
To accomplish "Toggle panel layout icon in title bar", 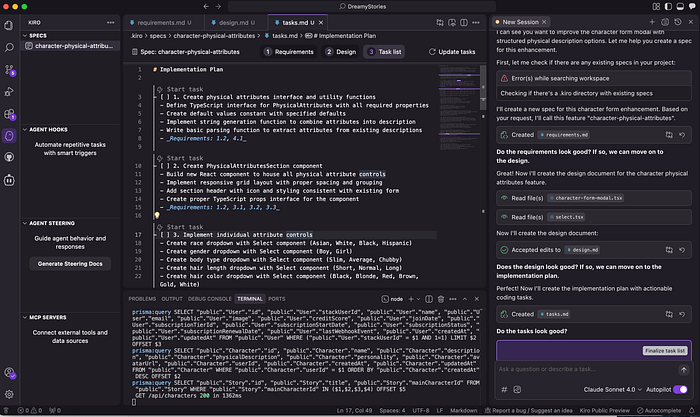I will (x=680, y=6).
